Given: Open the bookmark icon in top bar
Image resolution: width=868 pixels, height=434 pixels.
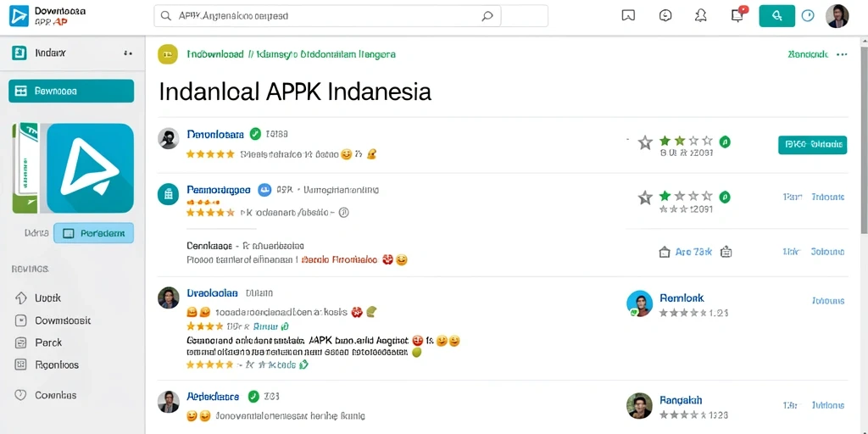Looking at the screenshot, I should 628,16.
